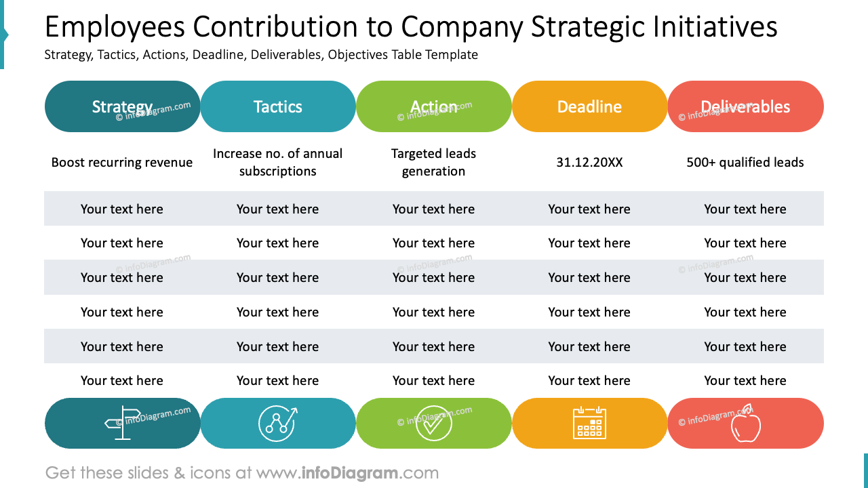868x488 pixels.
Task: Select the 'Targeted leads generation' cell
Action: click(x=434, y=163)
